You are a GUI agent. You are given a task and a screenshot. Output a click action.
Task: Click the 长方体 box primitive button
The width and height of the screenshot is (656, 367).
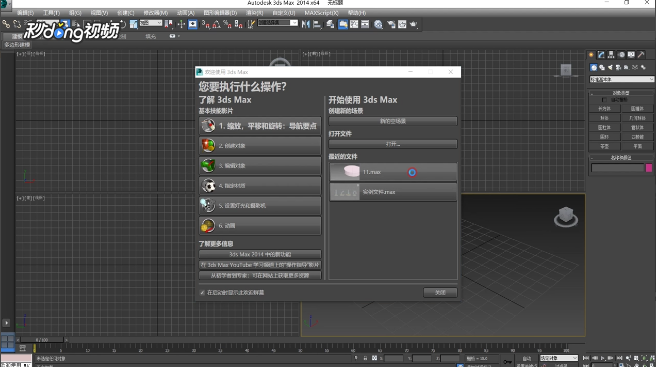coord(604,108)
